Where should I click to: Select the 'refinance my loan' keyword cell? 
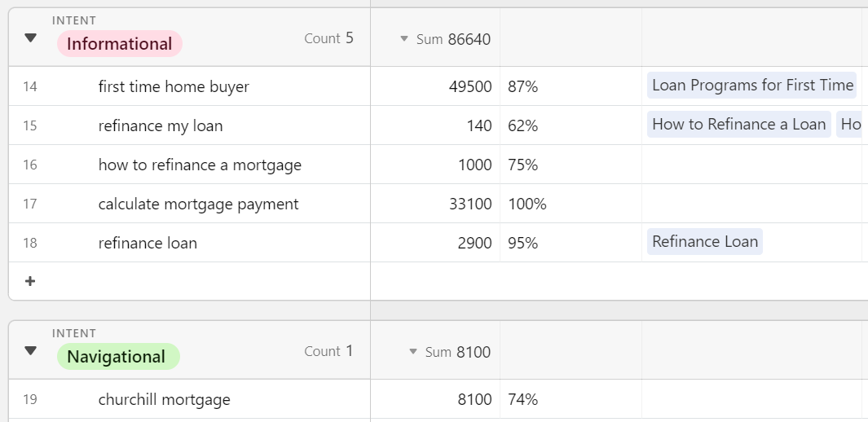pos(161,125)
